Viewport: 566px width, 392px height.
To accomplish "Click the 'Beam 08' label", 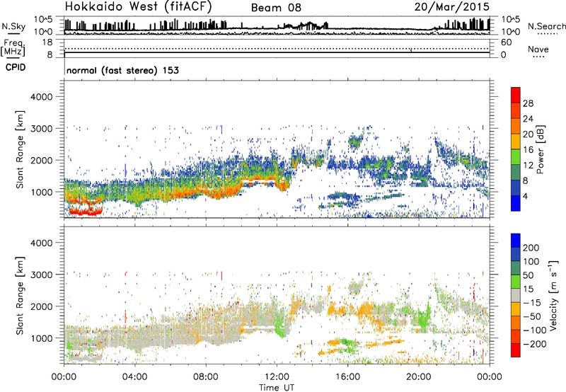I will 276,8.
